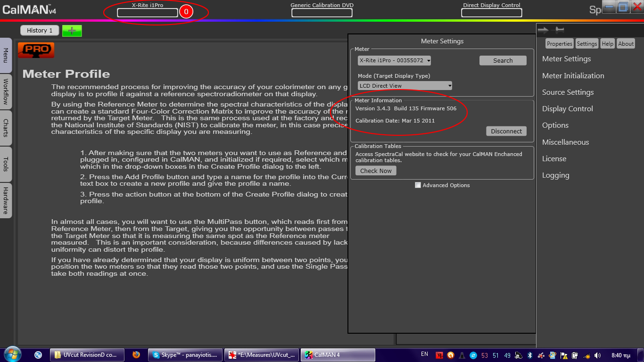The image size is (644, 362).
Task: Click the green plus add-history button
Action: [x=72, y=31]
